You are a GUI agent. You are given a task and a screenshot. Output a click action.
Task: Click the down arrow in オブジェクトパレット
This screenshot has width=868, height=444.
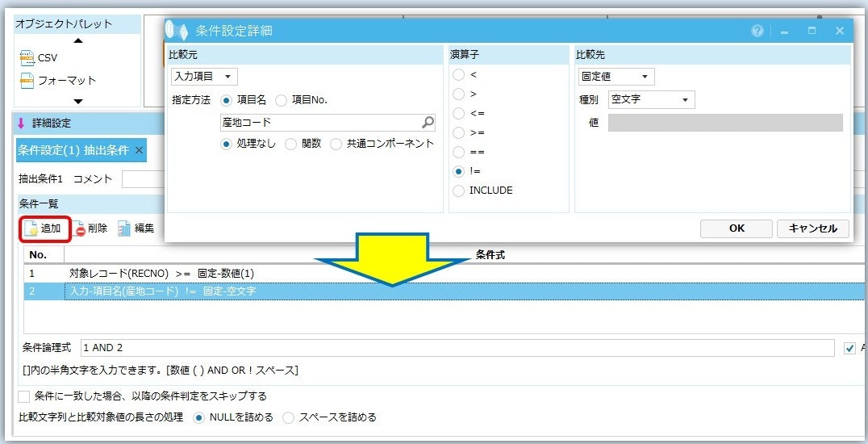(x=78, y=102)
